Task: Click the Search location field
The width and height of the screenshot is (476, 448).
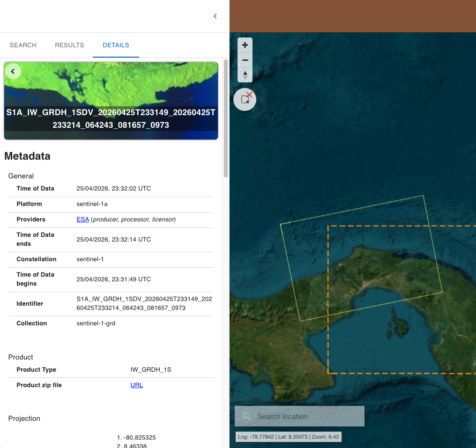Action: pyautogui.click(x=299, y=416)
